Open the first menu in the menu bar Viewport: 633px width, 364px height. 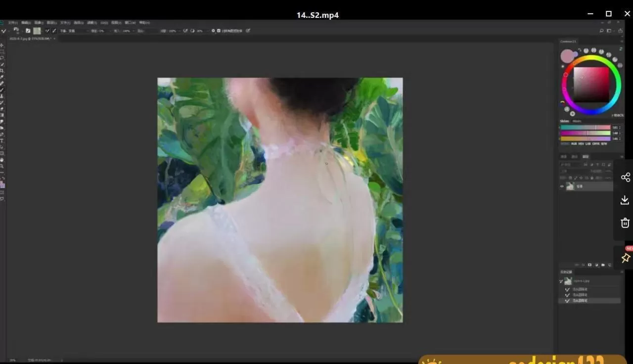pos(12,23)
